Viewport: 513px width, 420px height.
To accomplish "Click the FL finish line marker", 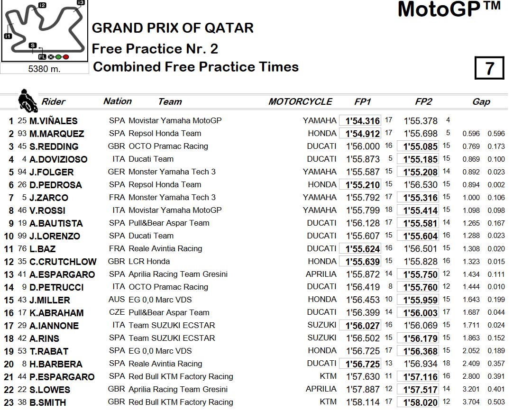I will coord(43,57).
